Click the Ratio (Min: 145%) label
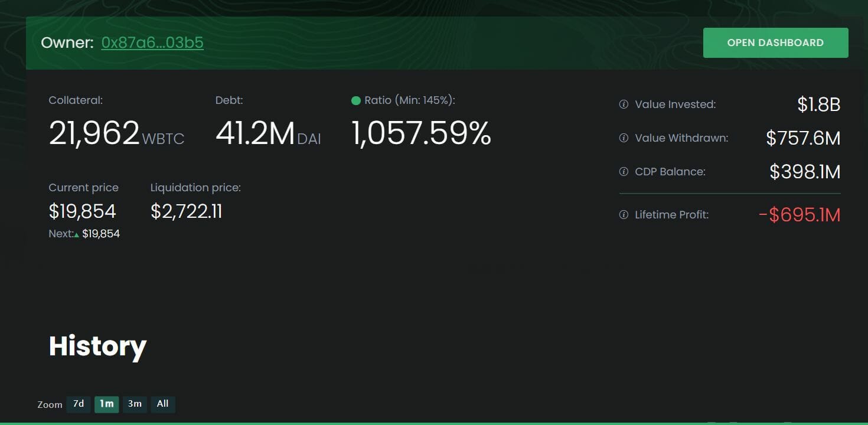This screenshot has height=425, width=868. coord(410,100)
